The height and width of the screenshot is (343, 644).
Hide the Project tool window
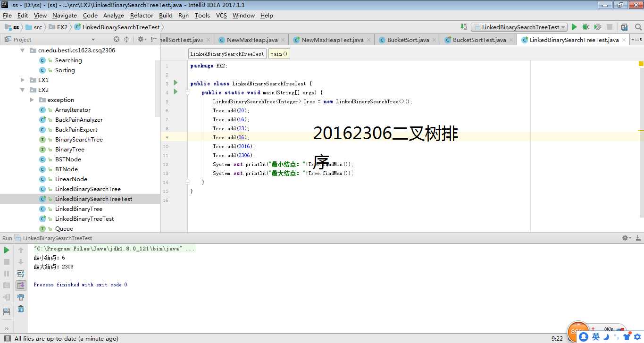click(154, 39)
